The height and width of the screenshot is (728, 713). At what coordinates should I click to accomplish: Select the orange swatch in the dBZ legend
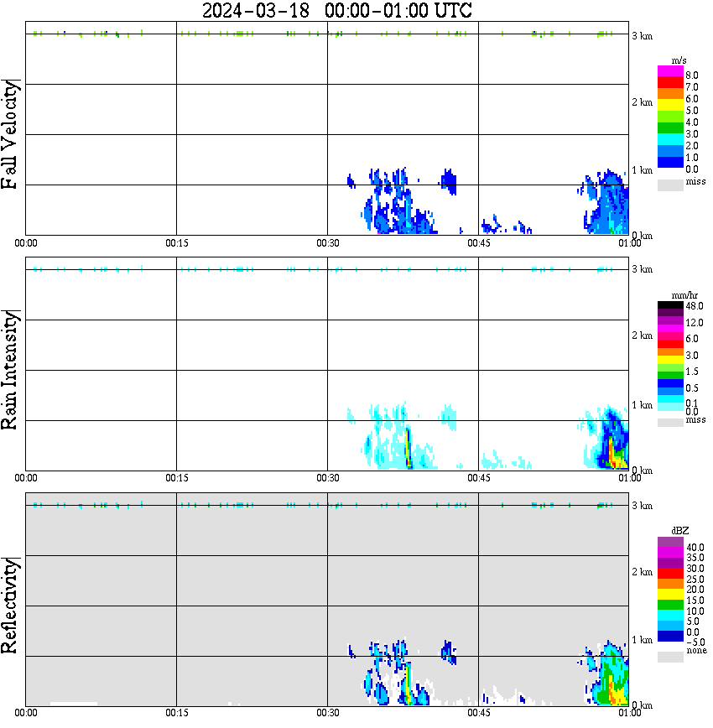coord(671,584)
